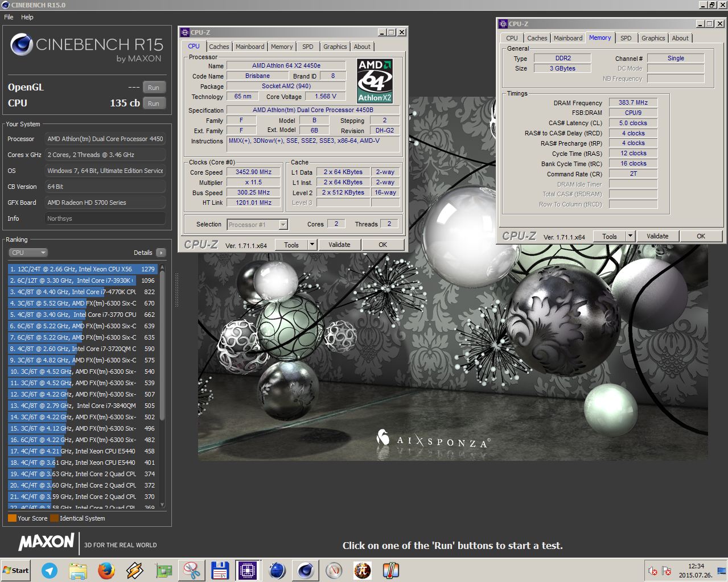
Task: Open the Processor #1 selection dropdown
Action: click(257, 225)
